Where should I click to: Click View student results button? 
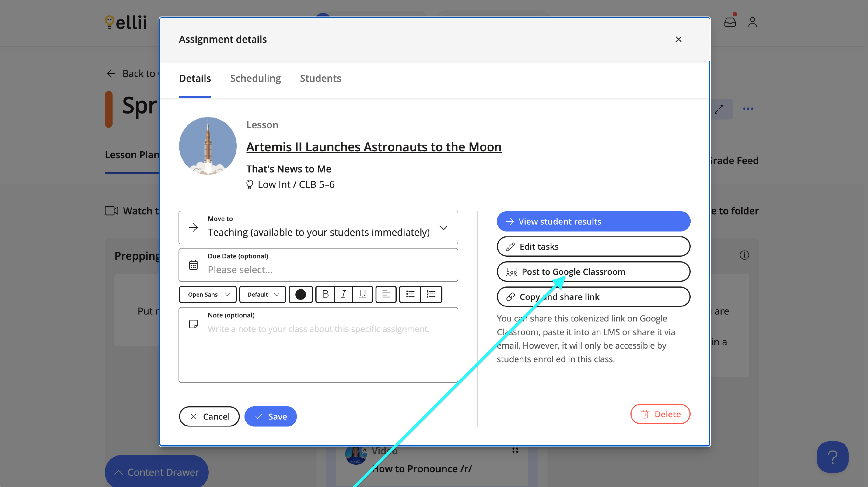(x=593, y=221)
